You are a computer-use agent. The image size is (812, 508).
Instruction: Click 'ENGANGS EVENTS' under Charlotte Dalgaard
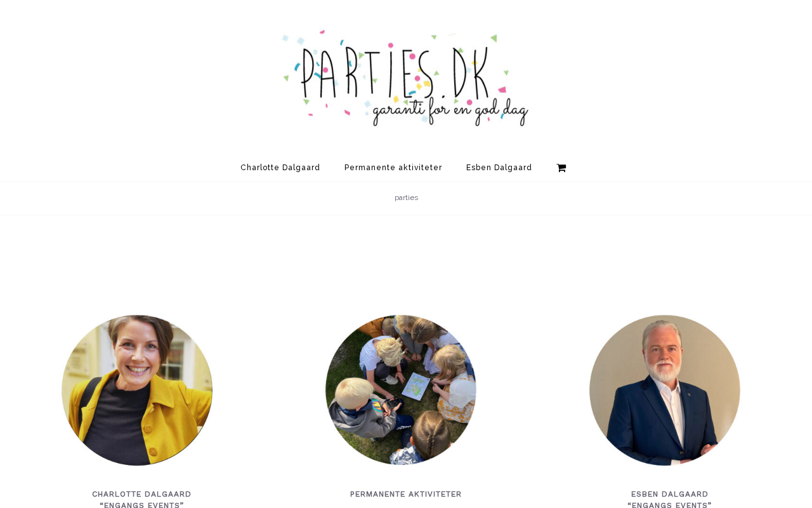pos(141,505)
